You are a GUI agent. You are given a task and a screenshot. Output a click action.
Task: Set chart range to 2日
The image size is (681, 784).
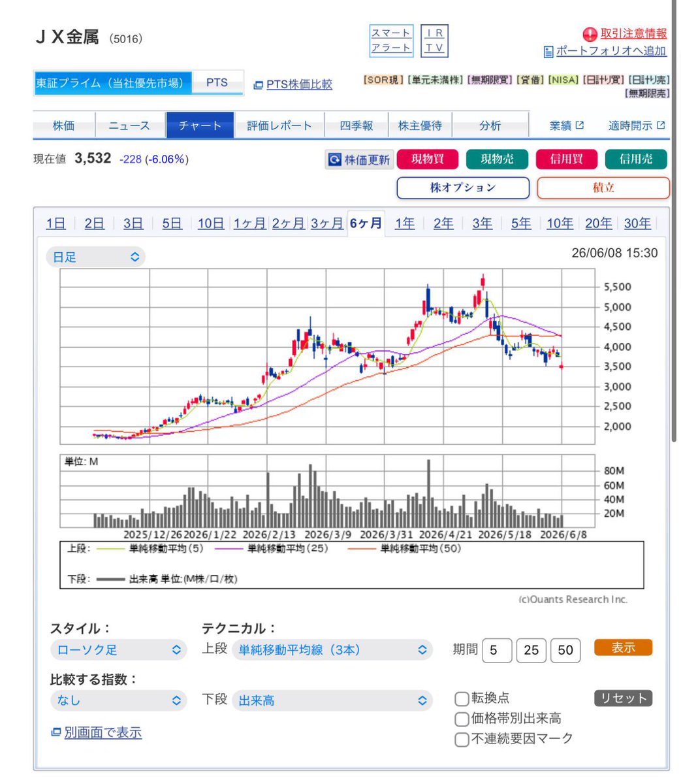click(95, 223)
